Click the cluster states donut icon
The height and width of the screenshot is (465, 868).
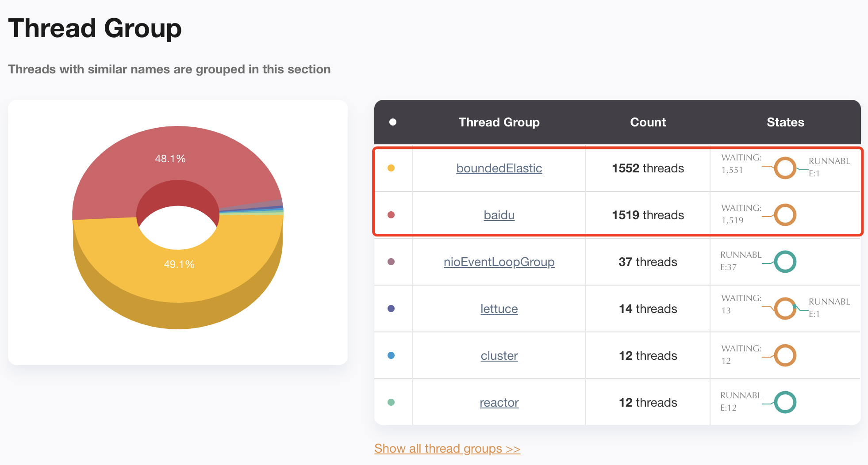pyautogui.click(x=785, y=355)
